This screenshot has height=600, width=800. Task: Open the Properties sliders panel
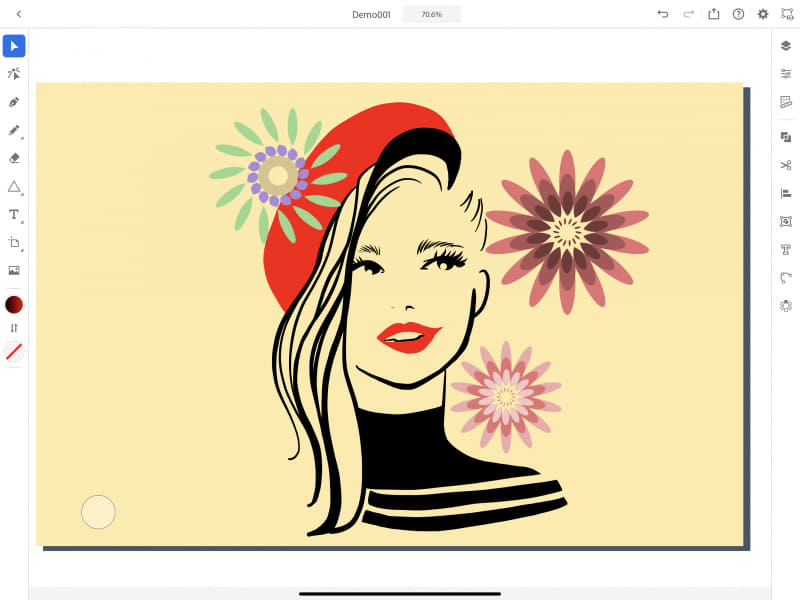[x=786, y=74]
